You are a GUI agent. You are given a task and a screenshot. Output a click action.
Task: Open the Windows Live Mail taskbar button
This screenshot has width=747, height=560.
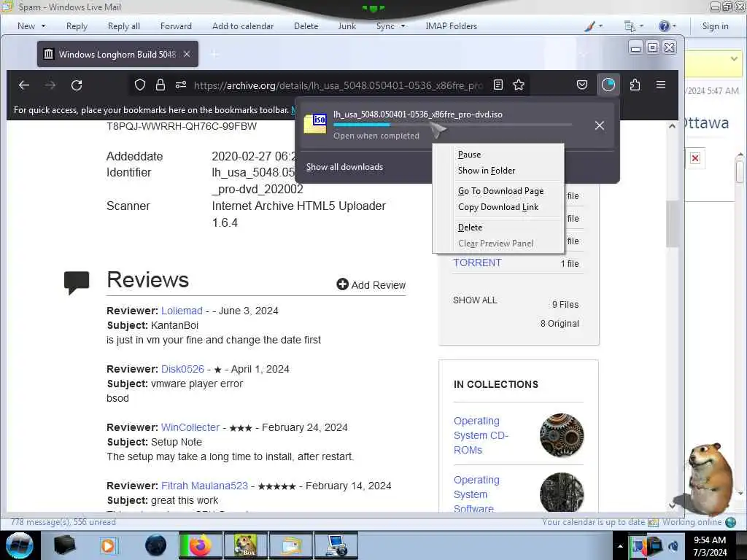pos(291,545)
